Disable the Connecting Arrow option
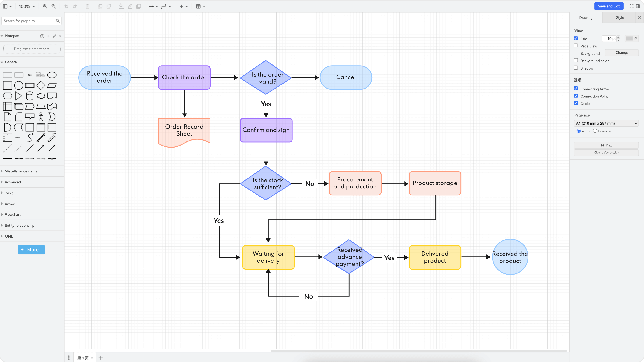Image resolution: width=644 pixels, height=362 pixels. [x=576, y=89]
